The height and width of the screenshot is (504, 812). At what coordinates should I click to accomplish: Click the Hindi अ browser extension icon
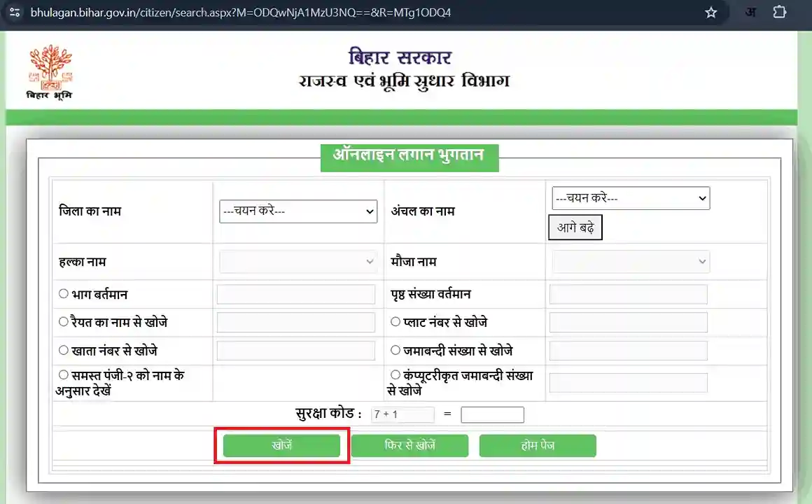pos(750,13)
